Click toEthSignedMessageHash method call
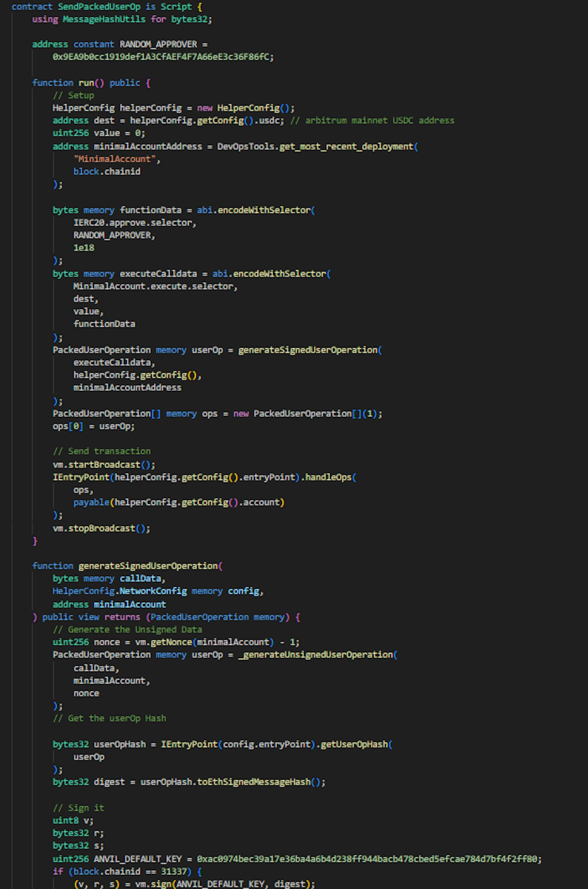This screenshot has height=889, width=588. [254, 782]
